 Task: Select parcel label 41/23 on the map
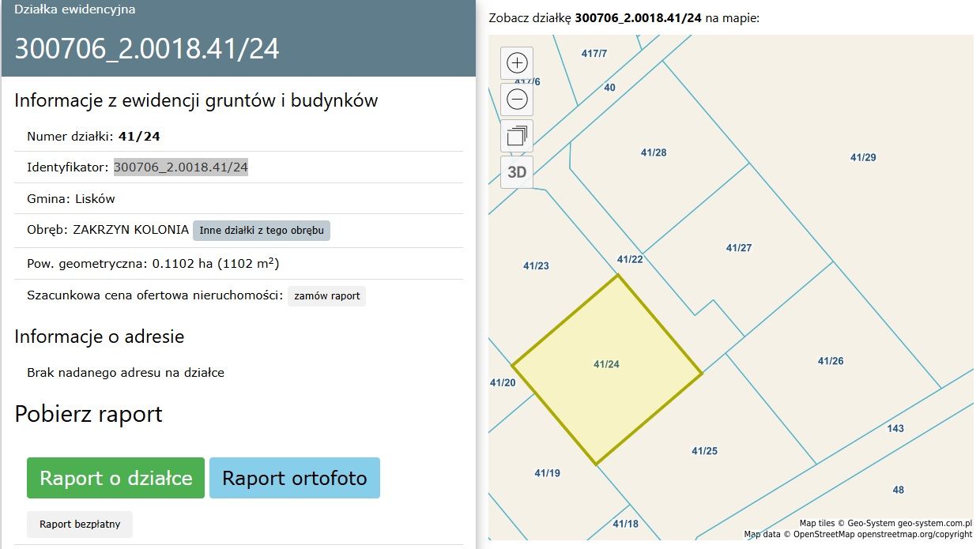(x=536, y=266)
